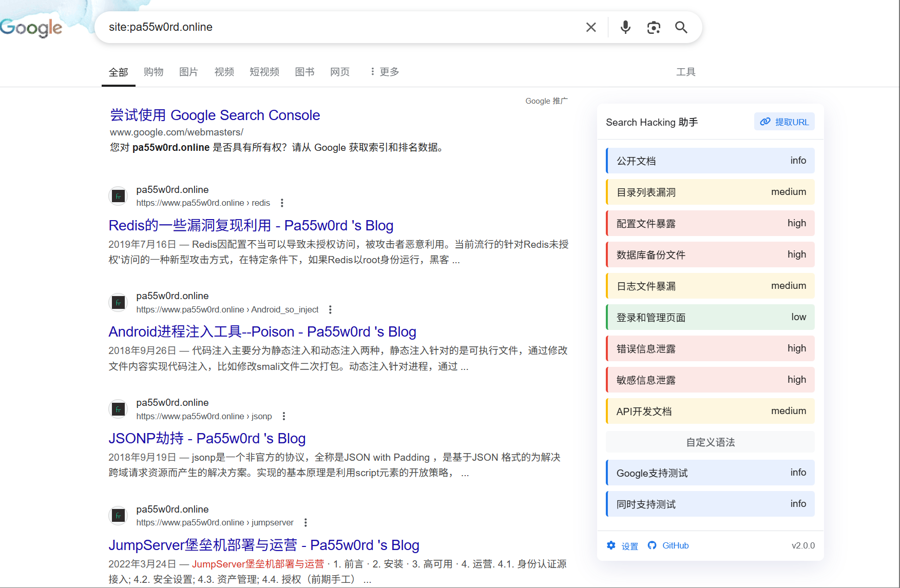Click the Google logo
The image size is (900, 588).
31,28
